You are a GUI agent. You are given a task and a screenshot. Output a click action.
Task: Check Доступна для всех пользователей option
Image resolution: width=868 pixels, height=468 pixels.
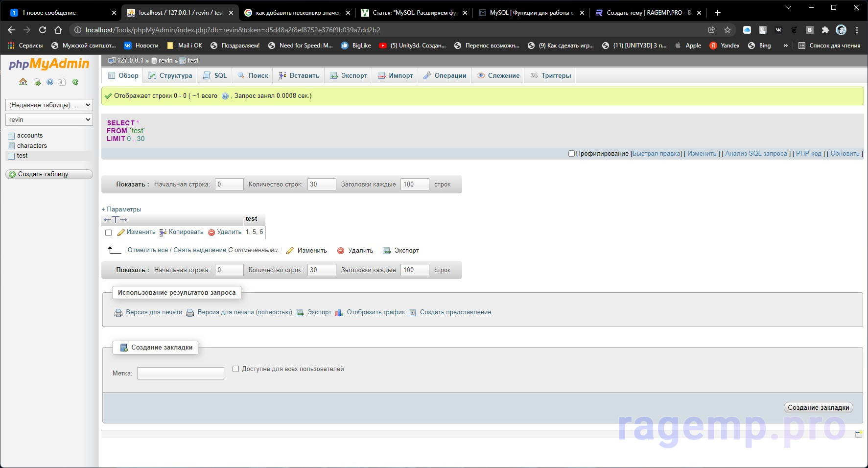[235, 369]
